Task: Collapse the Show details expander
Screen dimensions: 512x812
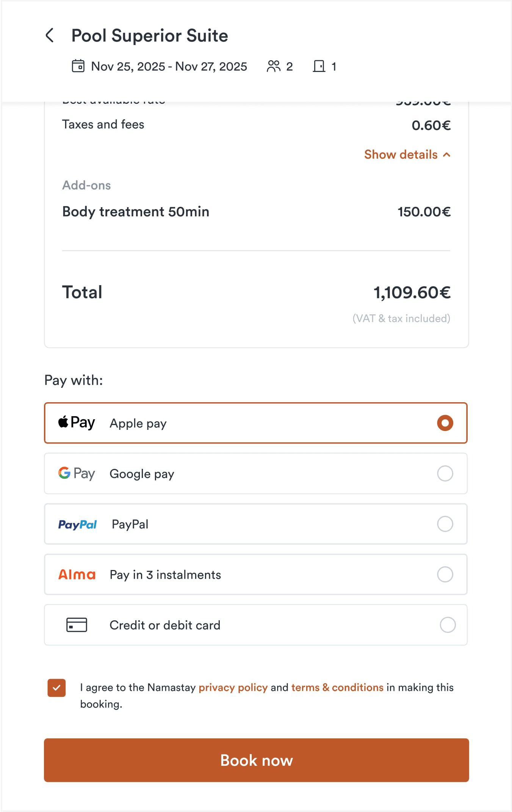Action: (x=407, y=155)
